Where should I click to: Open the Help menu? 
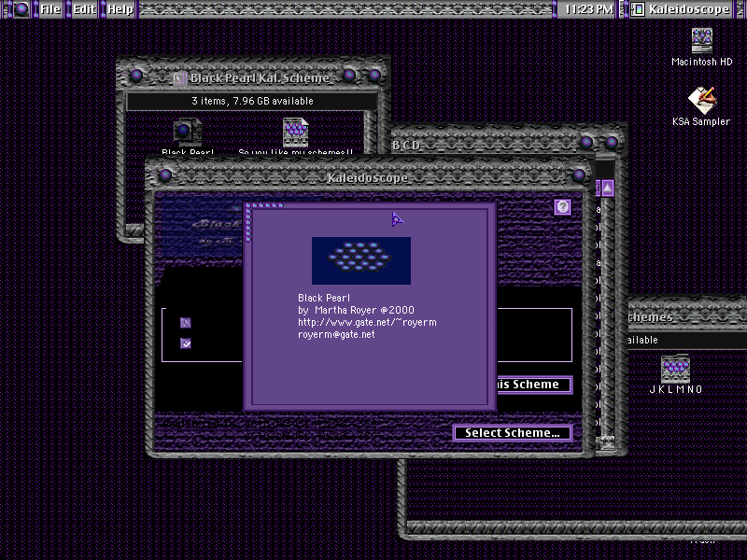(120, 9)
